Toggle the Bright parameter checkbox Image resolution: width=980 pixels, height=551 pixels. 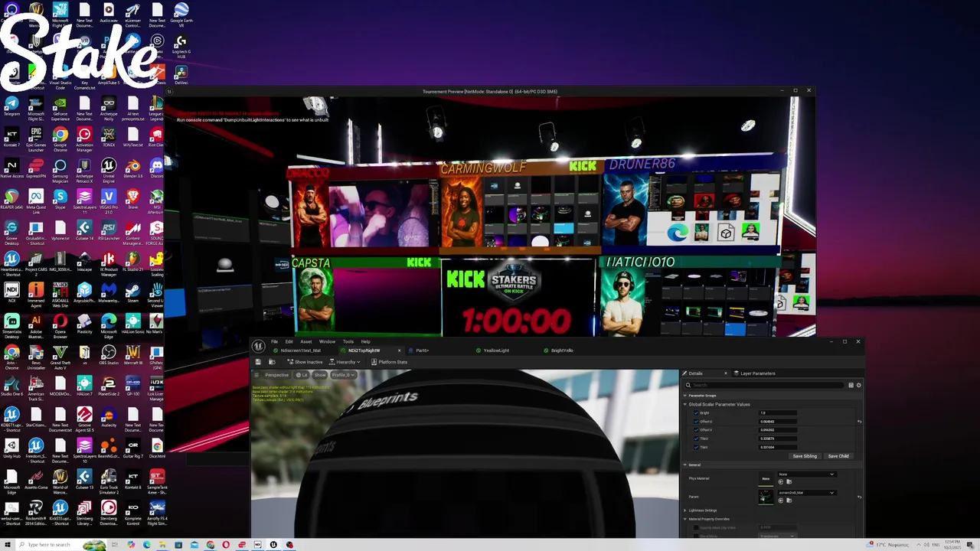696,413
